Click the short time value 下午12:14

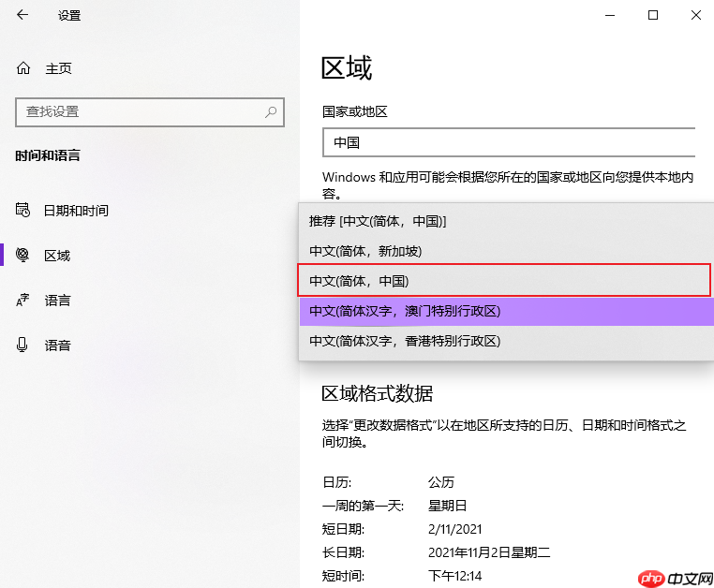coord(454,576)
